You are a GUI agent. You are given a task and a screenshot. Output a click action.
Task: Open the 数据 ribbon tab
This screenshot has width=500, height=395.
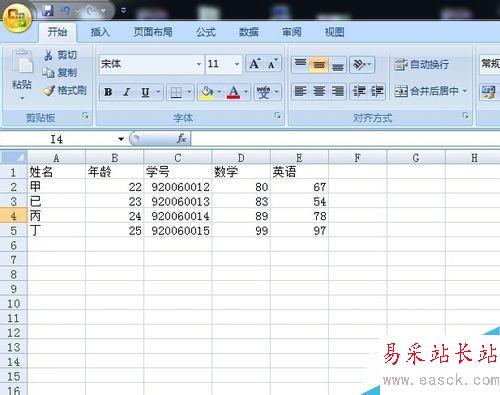249,32
